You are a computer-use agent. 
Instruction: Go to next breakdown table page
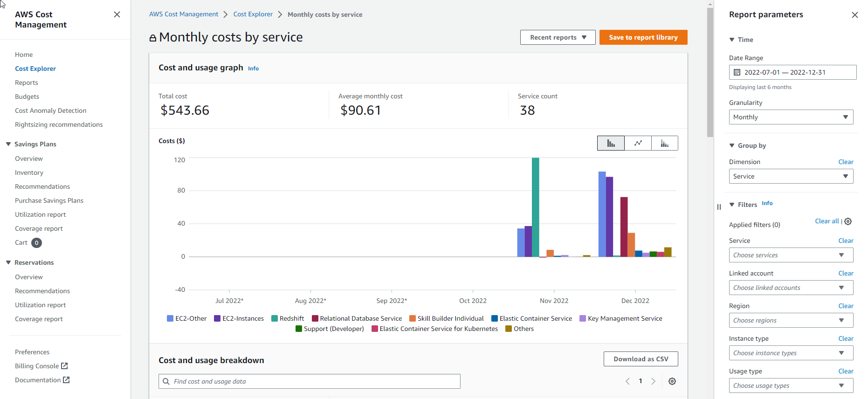click(x=654, y=381)
